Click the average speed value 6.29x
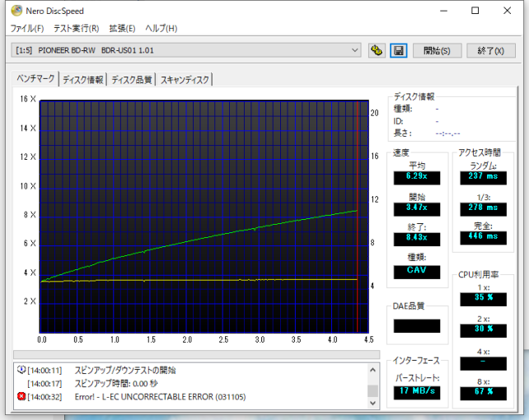Image resolution: width=529 pixels, height=420 pixels. tap(417, 177)
